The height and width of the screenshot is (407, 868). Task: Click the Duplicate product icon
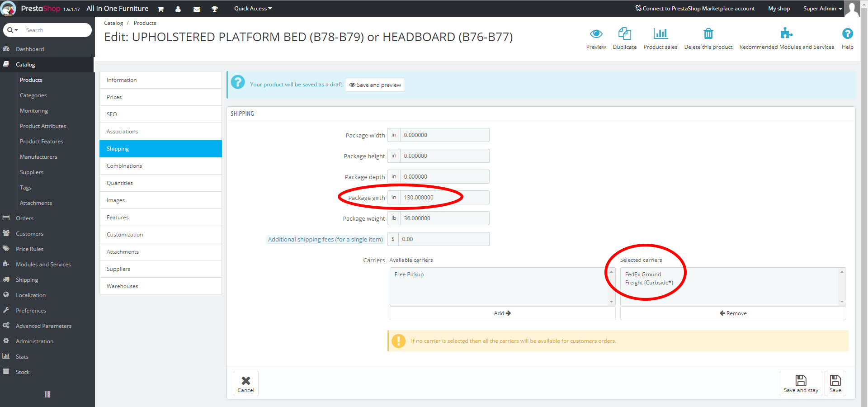point(624,33)
